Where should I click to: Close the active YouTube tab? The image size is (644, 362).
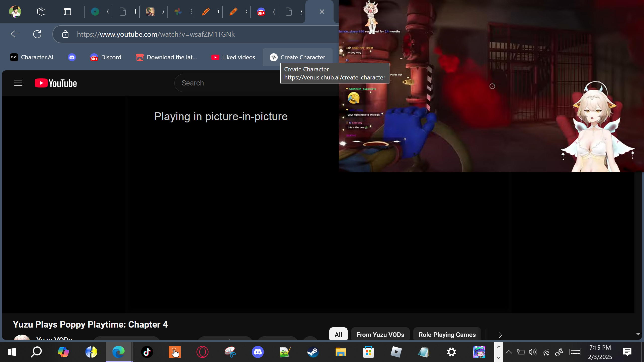pos(322,12)
